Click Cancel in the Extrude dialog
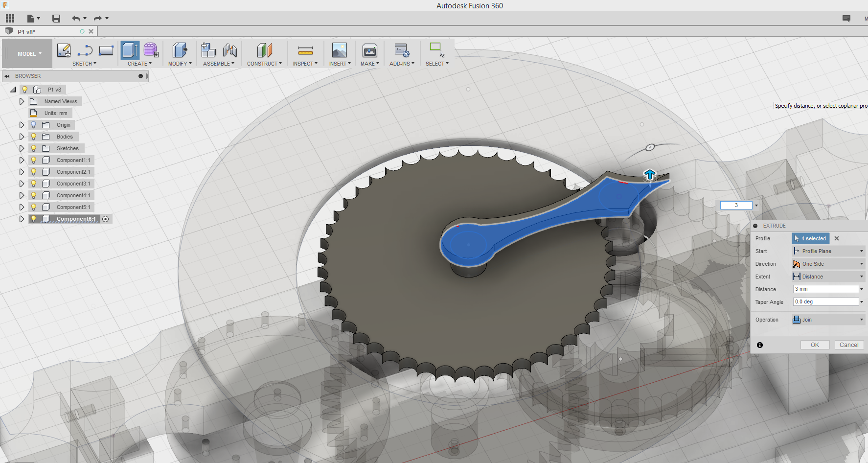 849,345
